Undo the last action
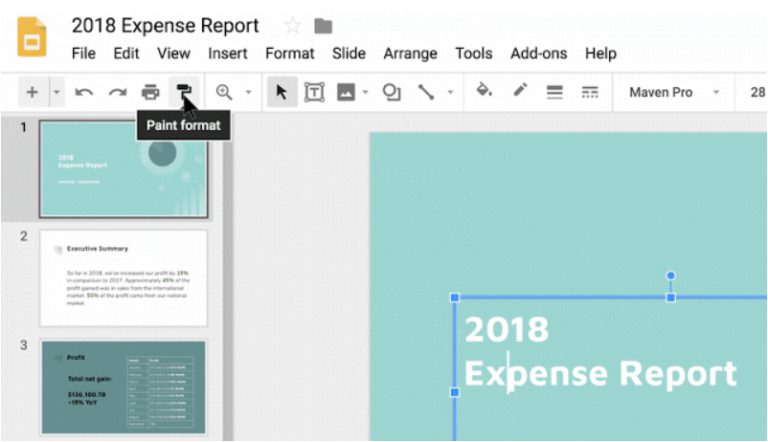This screenshot has height=442, width=768. tap(84, 92)
